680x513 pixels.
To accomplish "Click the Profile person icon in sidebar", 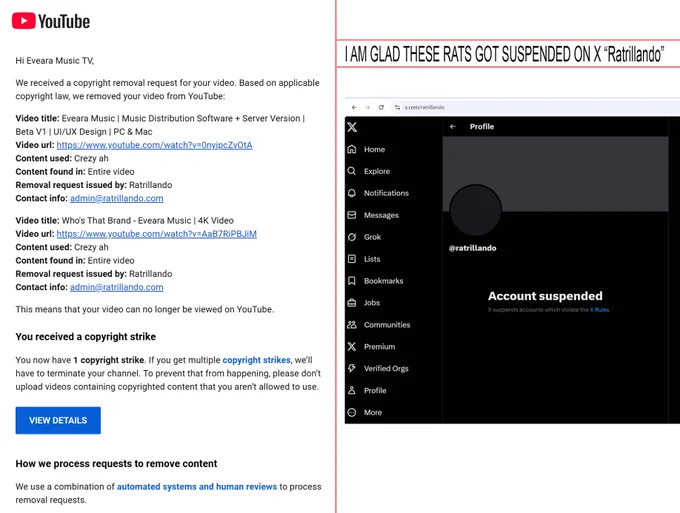I will coord(352,390).
